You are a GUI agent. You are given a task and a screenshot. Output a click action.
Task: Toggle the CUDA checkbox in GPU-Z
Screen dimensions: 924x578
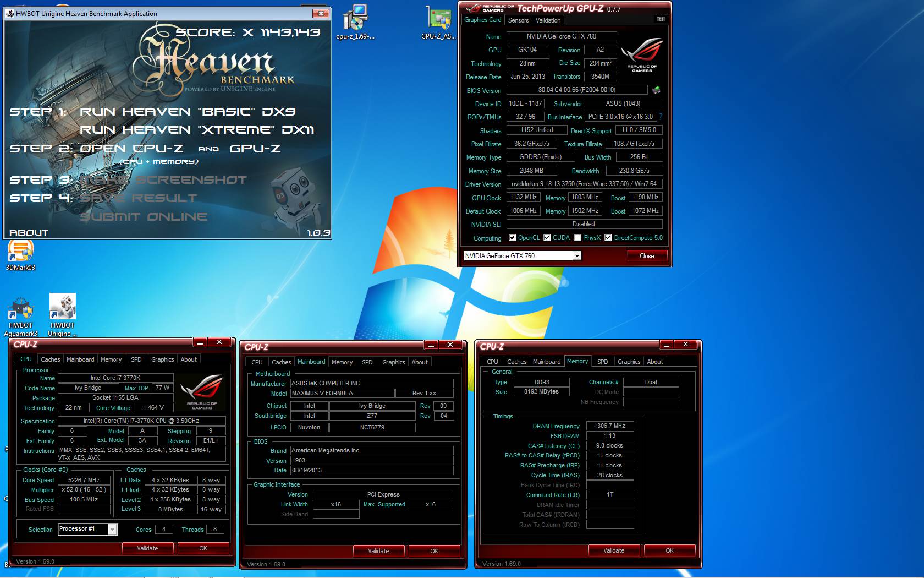(547, 238)
